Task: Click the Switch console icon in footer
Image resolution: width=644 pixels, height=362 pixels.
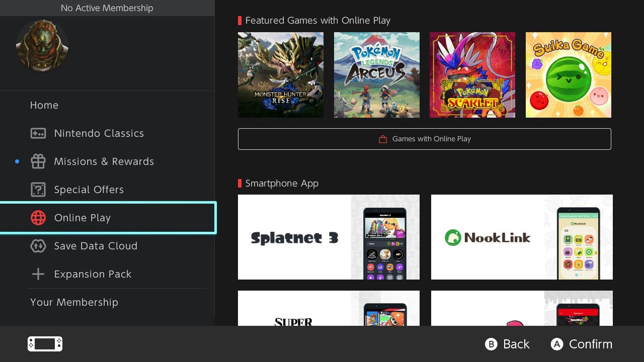Action: coord(45,344)
